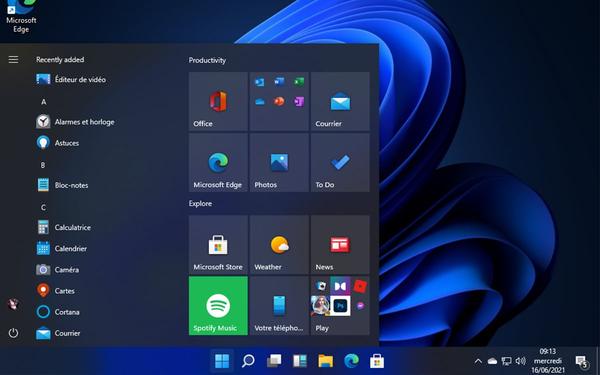Open the Cartes maps app

tap(56, 291)
